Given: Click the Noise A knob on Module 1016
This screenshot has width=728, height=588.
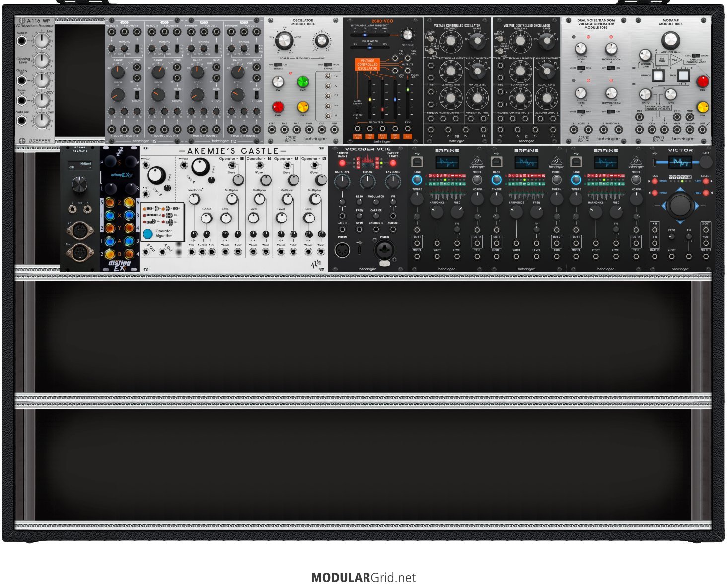Looking at the screenshot, I should pyautogui.click(x=581, y=49).
